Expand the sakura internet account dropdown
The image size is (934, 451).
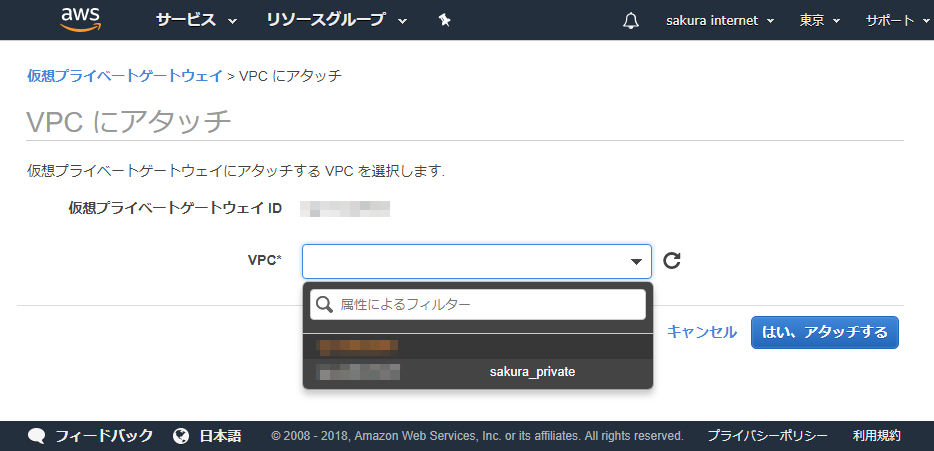[x=720, y=21]
